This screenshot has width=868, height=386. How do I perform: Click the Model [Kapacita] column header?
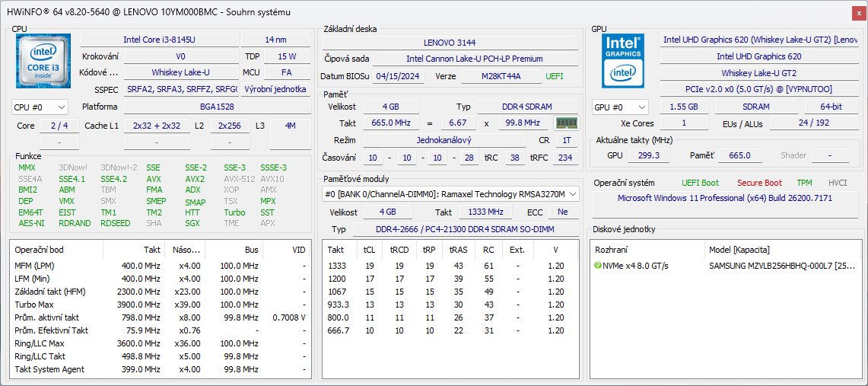tap(739, 250)
